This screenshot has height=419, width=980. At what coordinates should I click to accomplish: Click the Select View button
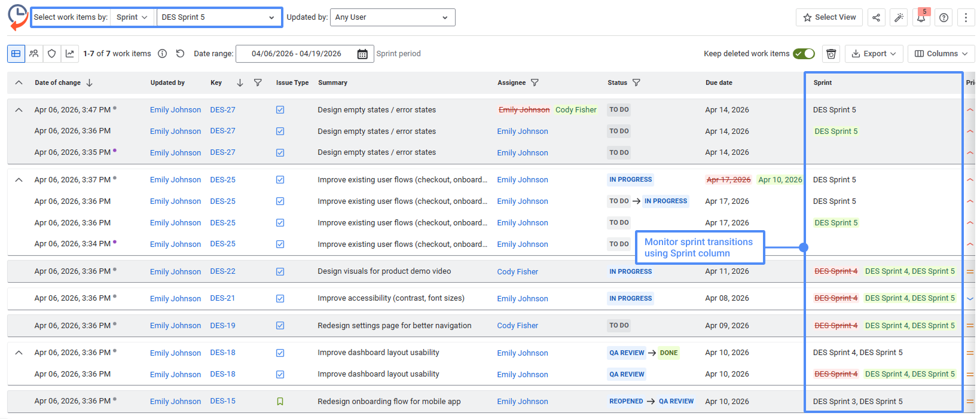(x=829, y=17)
